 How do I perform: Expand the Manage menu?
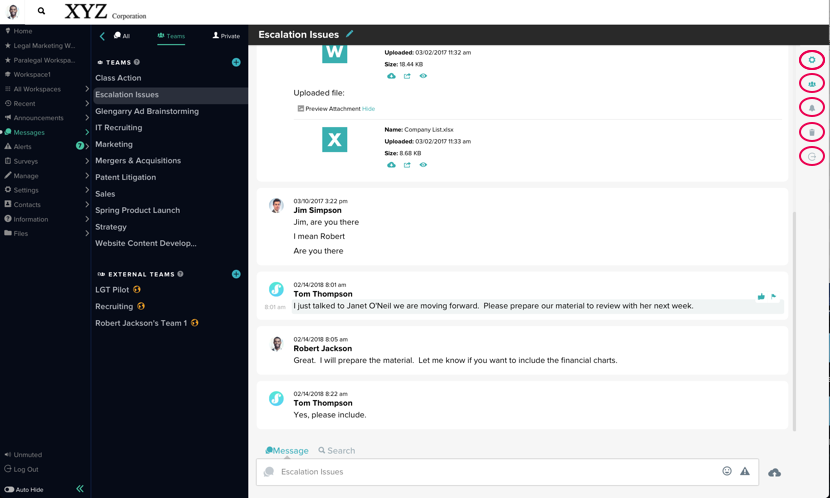click(87, 175)
